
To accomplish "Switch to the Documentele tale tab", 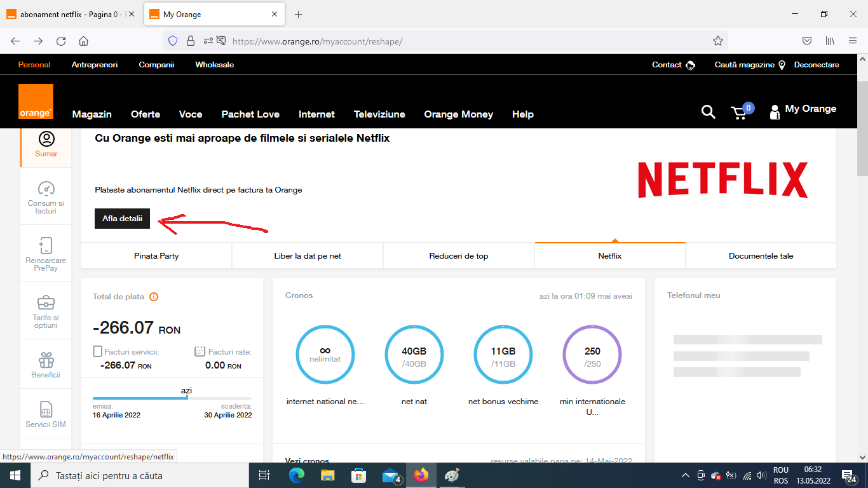I will (761, 255).
